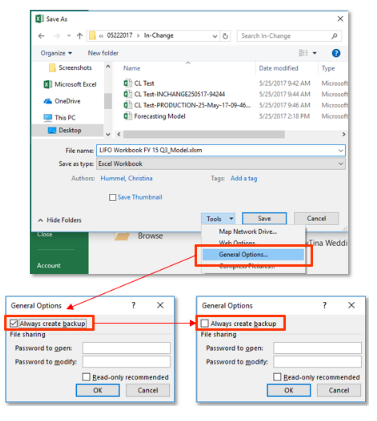The height and width of the screenshot is (421, 377).
Task: Toggle Read-only recommended in right dialog
Action: [x=277, y=377]
